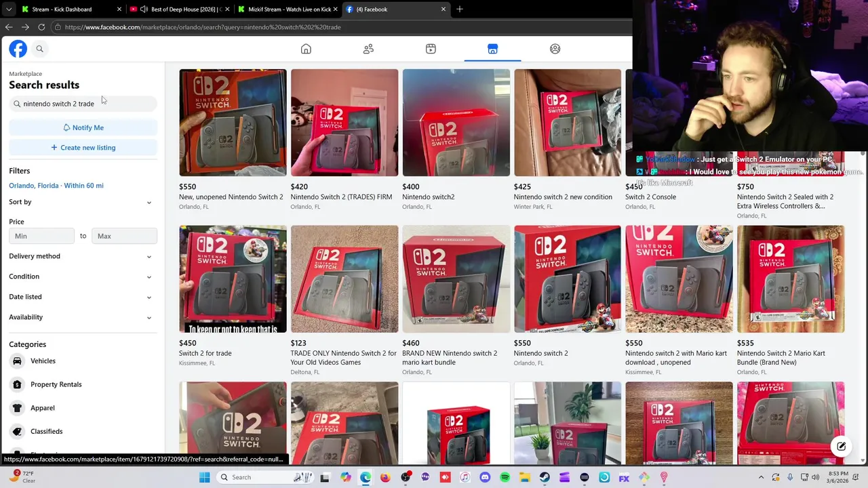Open the browser tab list dropdown
This screenshot has width=868, height=488.
click(x=8, y=9)
